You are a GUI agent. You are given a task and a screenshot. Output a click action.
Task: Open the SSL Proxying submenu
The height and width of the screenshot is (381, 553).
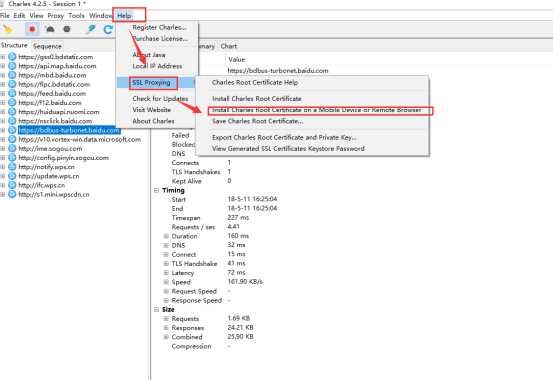tap(151, 83)
